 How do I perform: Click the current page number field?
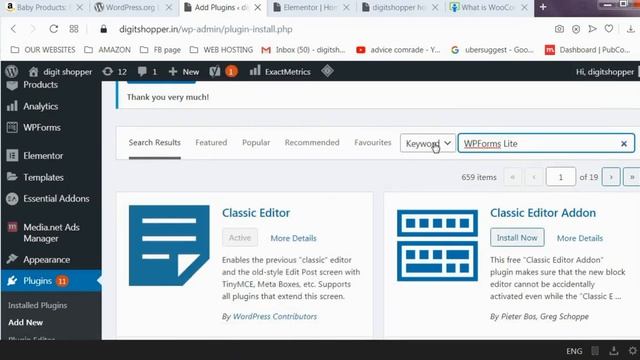tap(561, 177)
